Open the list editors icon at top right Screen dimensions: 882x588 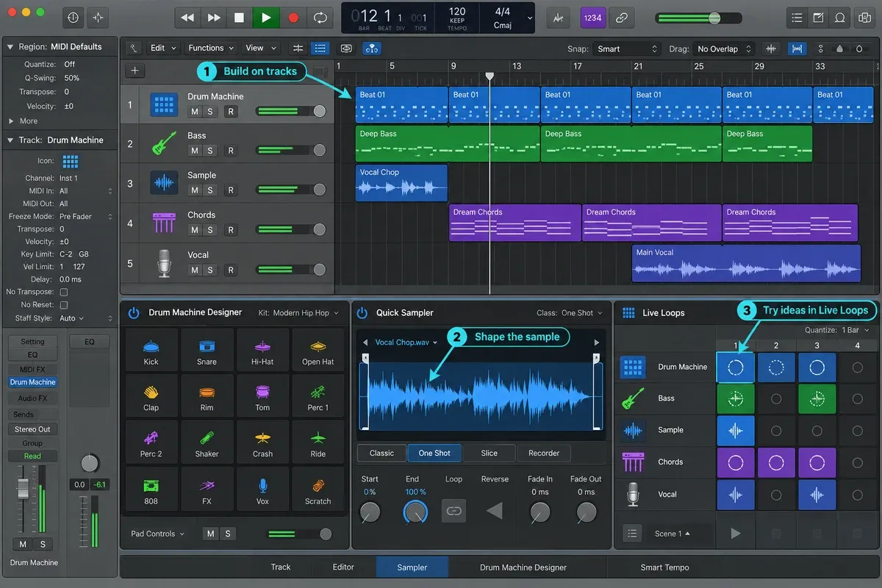coord(796,17)
